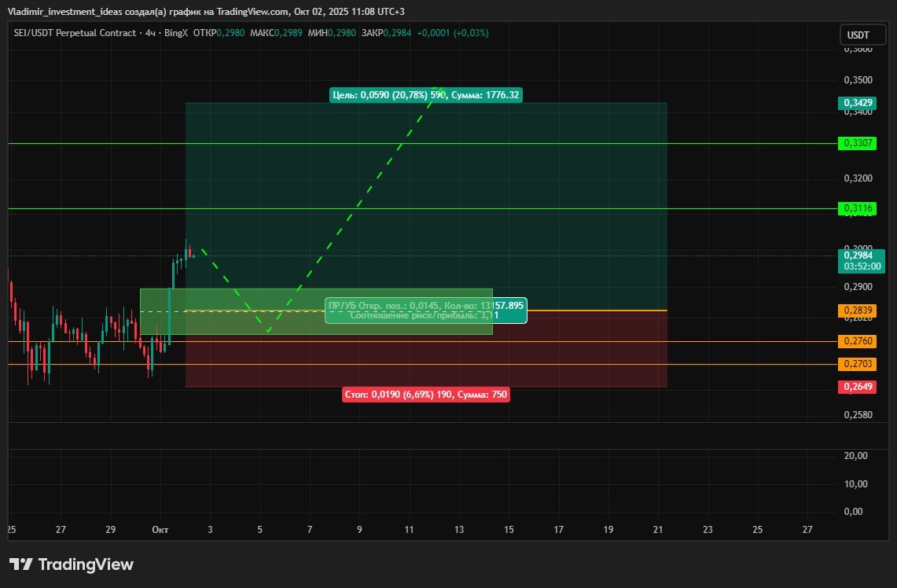The height and width of the screenshot is (588, 897).
Task: Open the USDT currency selector button
Action: pyautogui.click(x=862, y=35)
